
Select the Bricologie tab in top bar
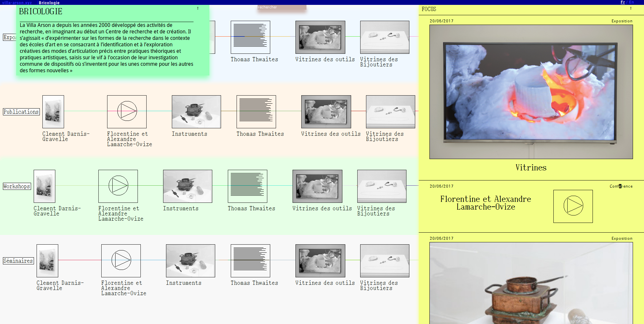(x=49, y=3)
